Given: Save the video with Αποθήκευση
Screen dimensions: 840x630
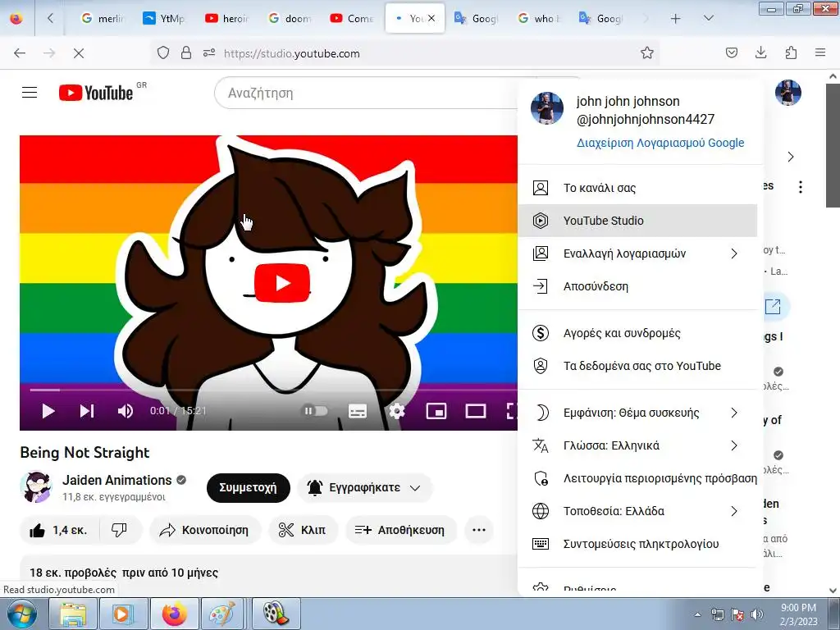Looking at the screenshot, I should 400,530.
